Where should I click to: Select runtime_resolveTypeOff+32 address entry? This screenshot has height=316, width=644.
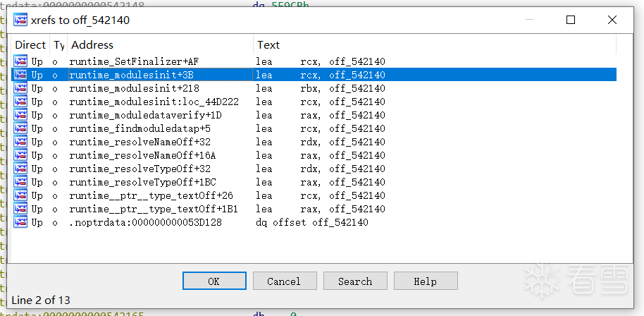[x=140, y=169]
